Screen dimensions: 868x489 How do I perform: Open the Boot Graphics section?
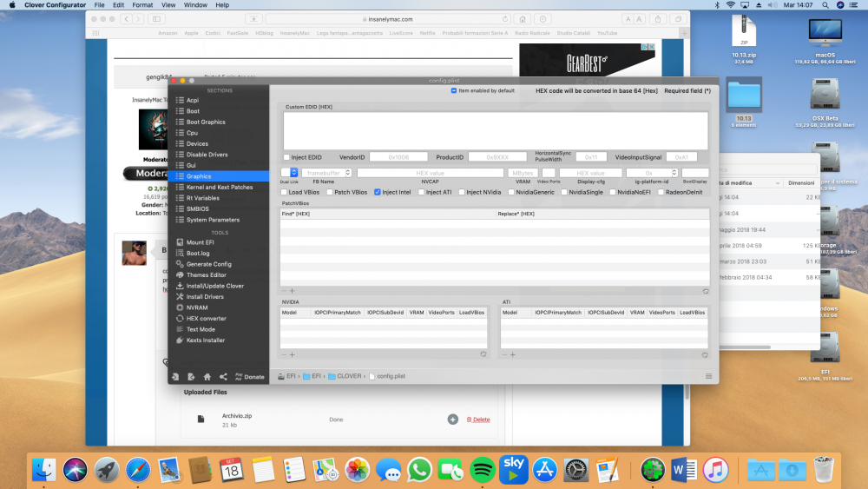pos(206,122)
